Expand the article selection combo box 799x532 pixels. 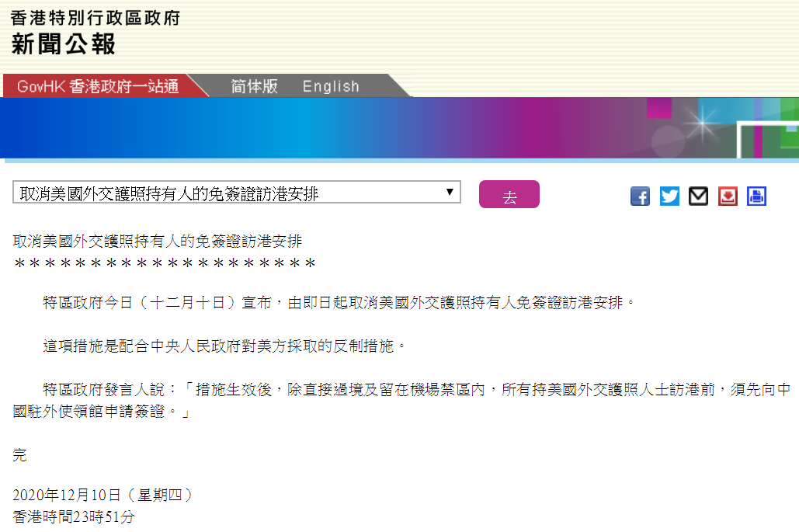233,192
